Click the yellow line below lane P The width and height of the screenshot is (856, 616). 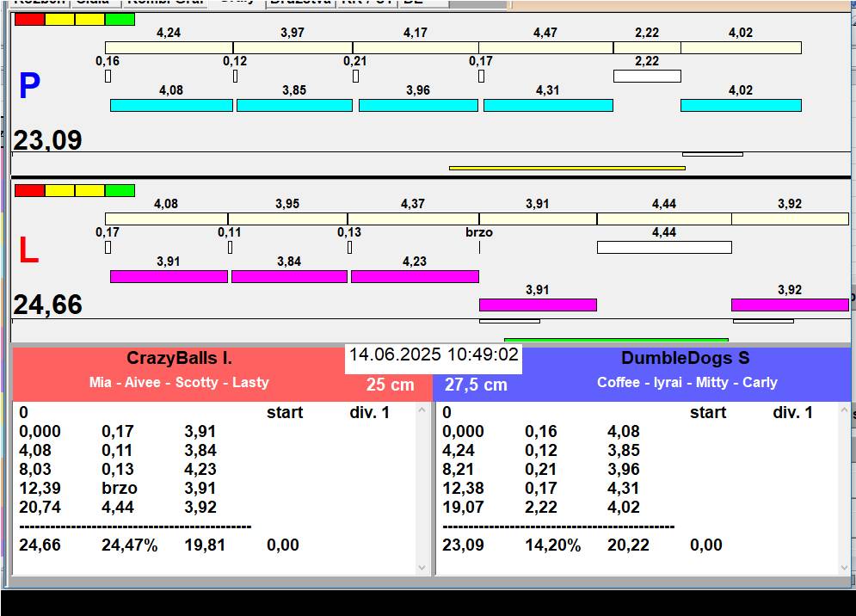click(x=567, y=169)
